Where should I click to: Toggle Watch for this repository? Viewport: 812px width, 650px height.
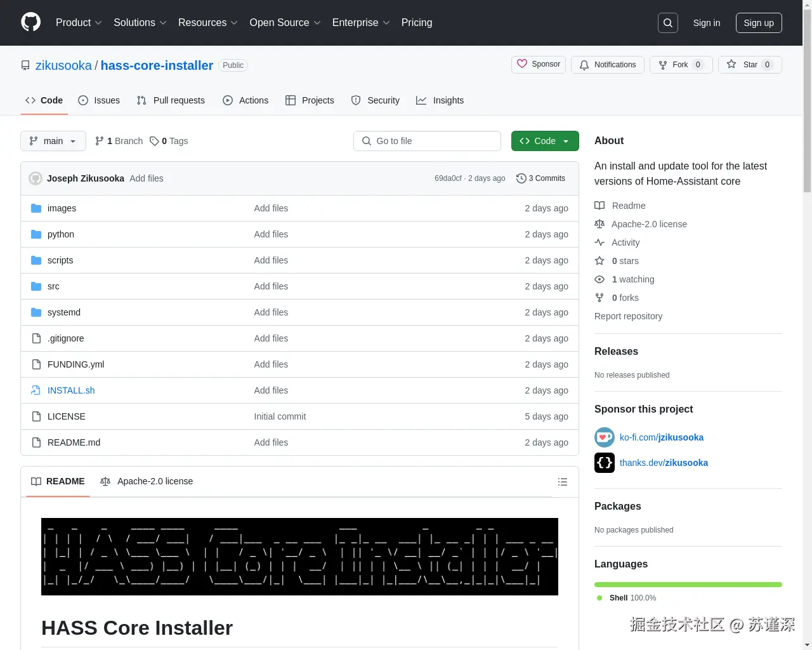607,65
